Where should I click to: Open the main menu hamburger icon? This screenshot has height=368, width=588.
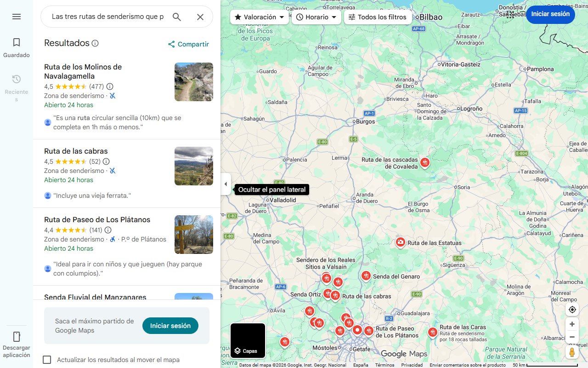pyautogui.click(x=17, y=17)
